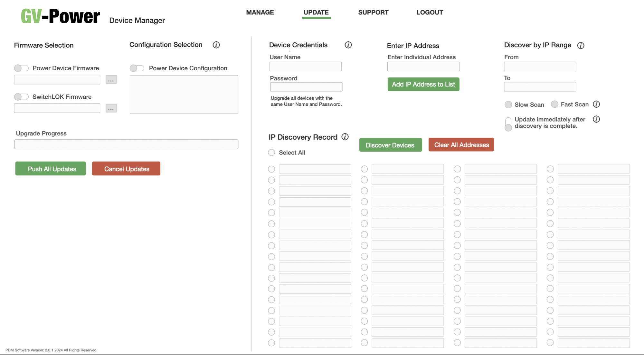Toggle Power Device Configuration switch
This screenshot has height=355, width=644.
137,68
